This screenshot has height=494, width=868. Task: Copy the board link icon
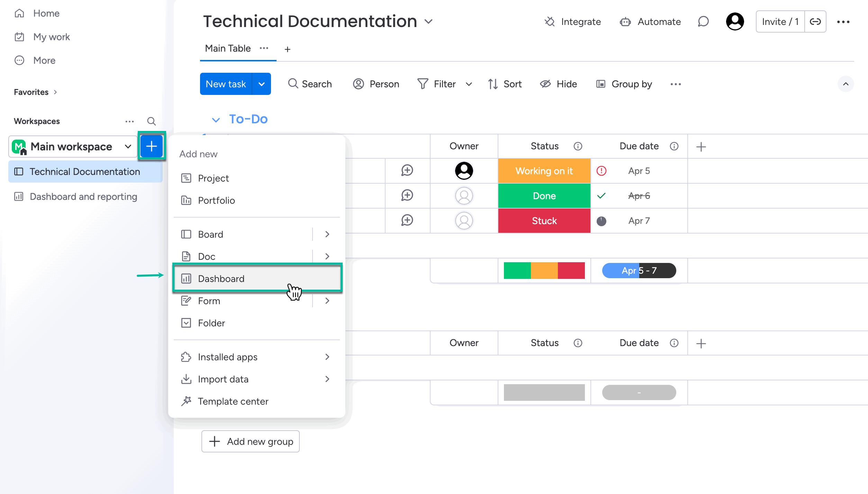click(816, 21)
